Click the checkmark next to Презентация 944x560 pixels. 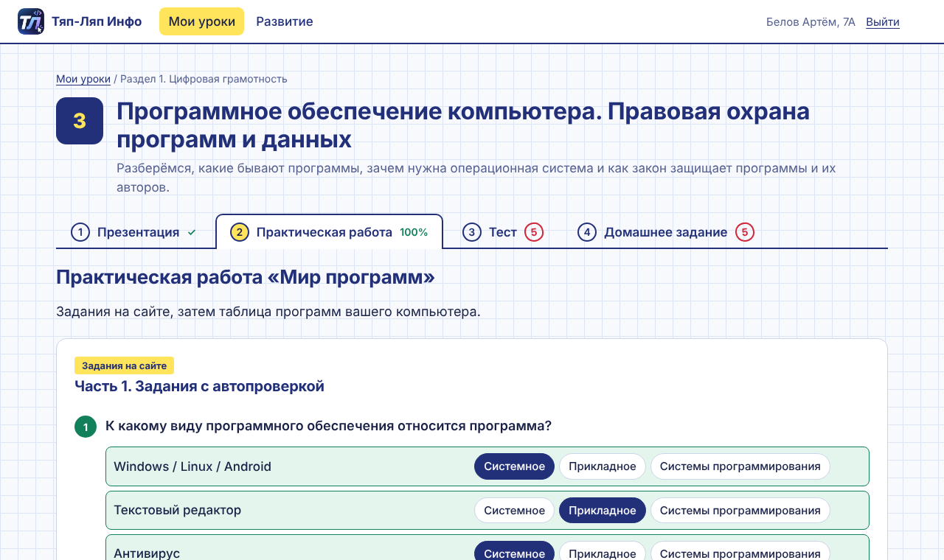coord(192,232)
